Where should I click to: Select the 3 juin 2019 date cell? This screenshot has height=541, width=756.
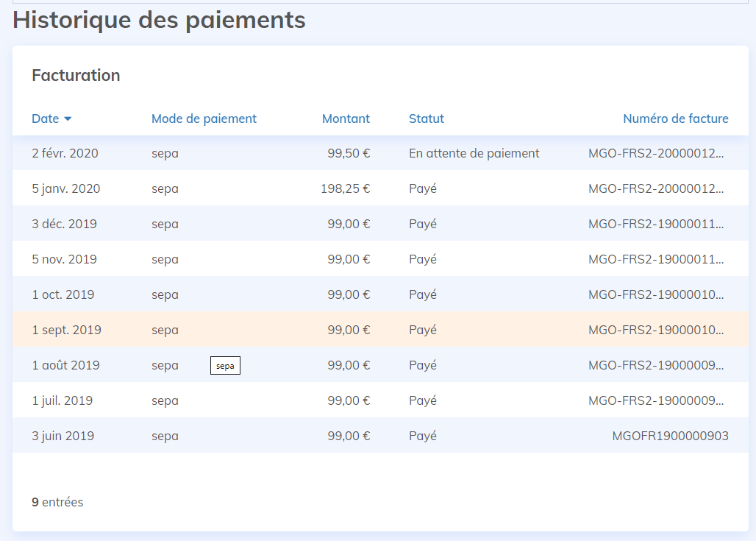63,436
